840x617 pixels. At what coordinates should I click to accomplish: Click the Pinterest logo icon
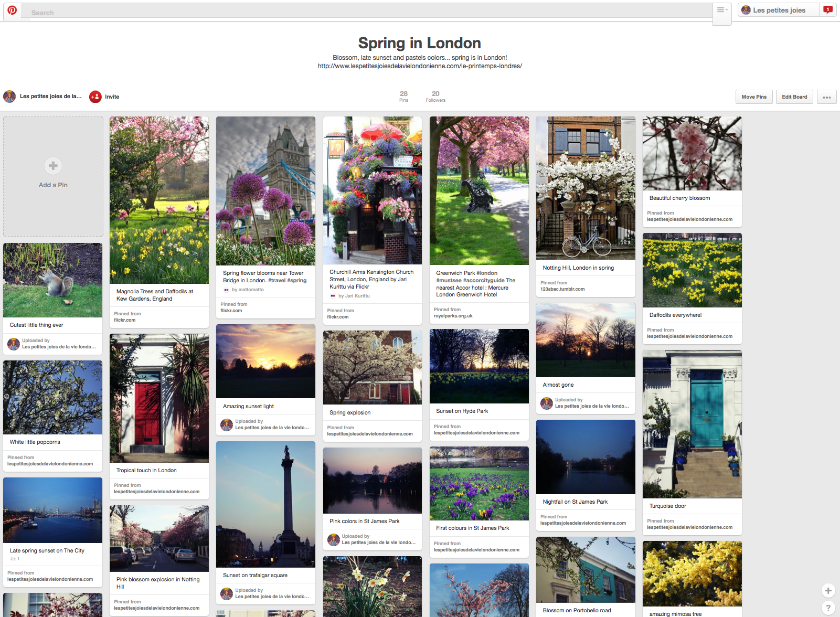click(x=12, y=10)
